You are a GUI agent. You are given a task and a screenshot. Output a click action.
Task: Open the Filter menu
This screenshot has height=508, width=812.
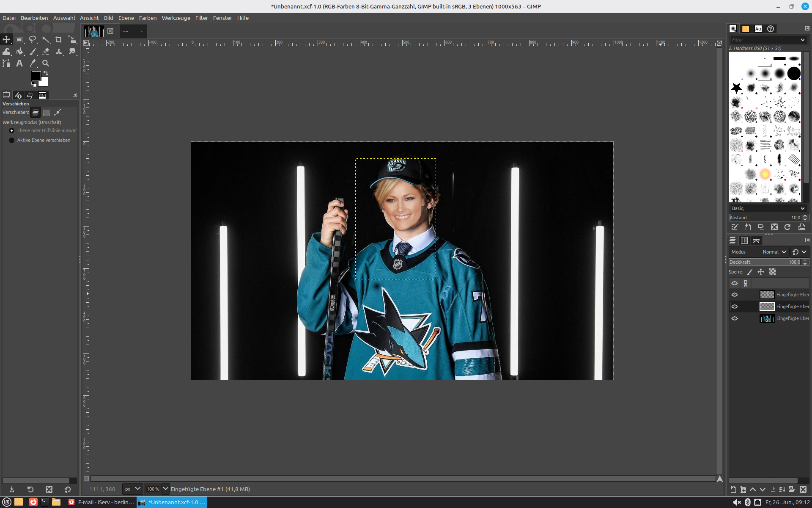click(x=202, y=18)
